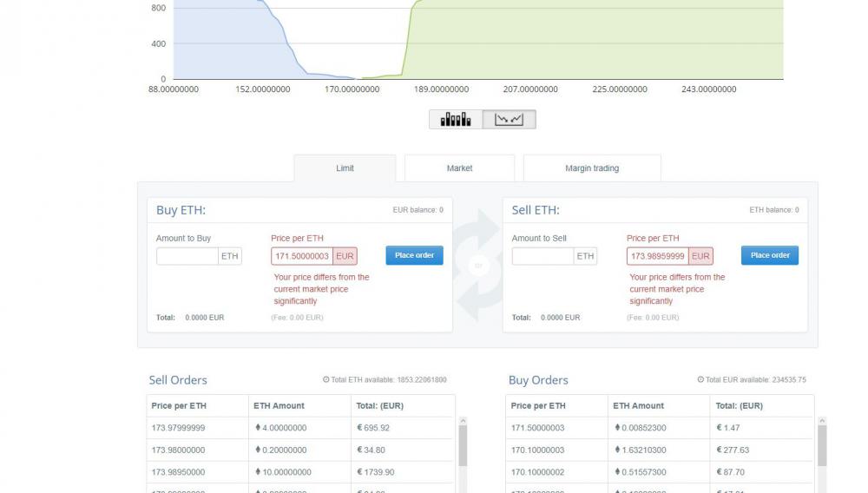Click the ETH balance label in Sell ETH
The image size is (868, 493).
coord(773,210)
